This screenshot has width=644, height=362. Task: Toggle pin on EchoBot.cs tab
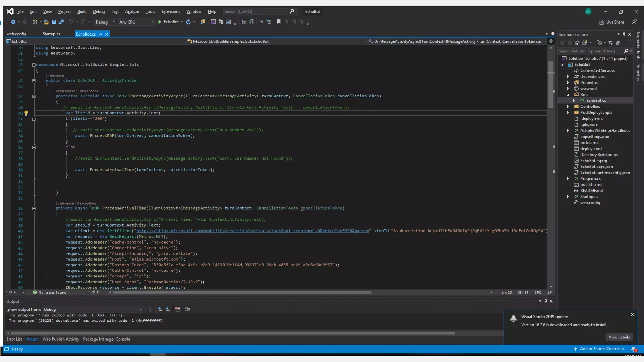[100, 34]
